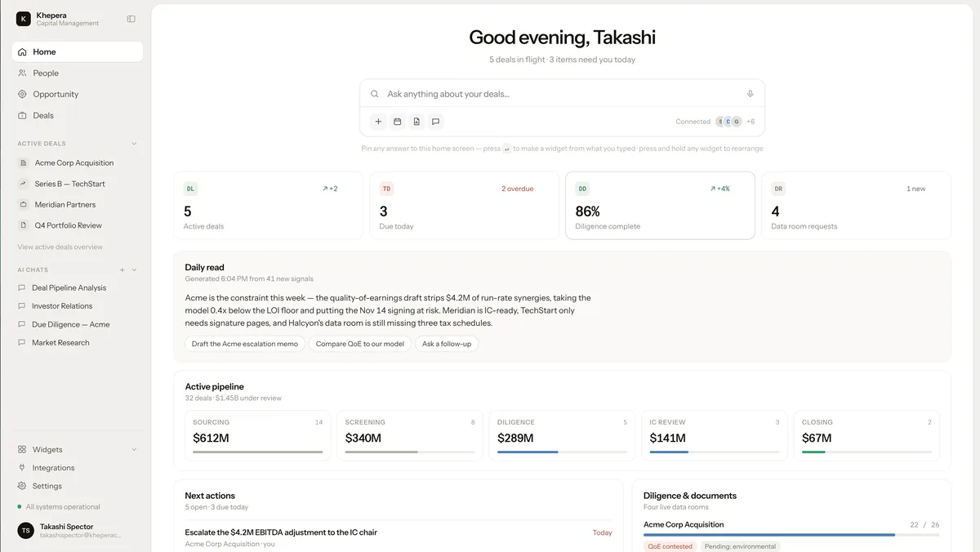The width and height of the screenshot is (980, 552).
Task: Click the Ask a follow-up button
Action: (x=447, y=344)
